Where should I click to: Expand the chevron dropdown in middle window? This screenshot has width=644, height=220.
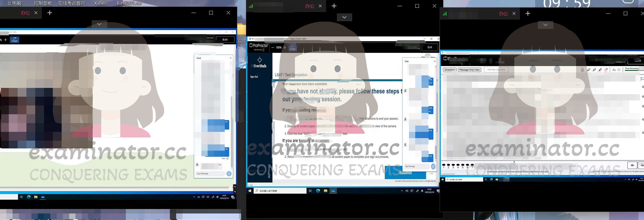pyautogui.click(x=344, y=17)
